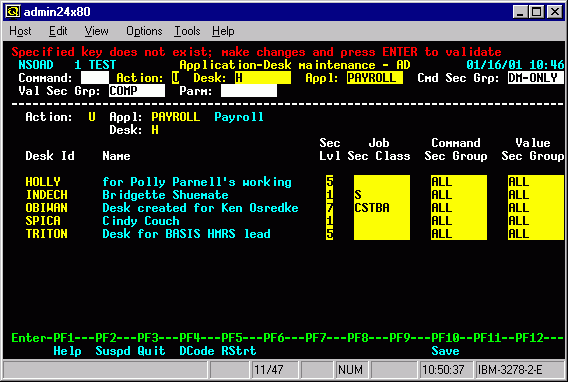Viewport: 568px width, 382px height.
Task: Click the name Bridgette Shuemate
Action: (x=166, y=195)
